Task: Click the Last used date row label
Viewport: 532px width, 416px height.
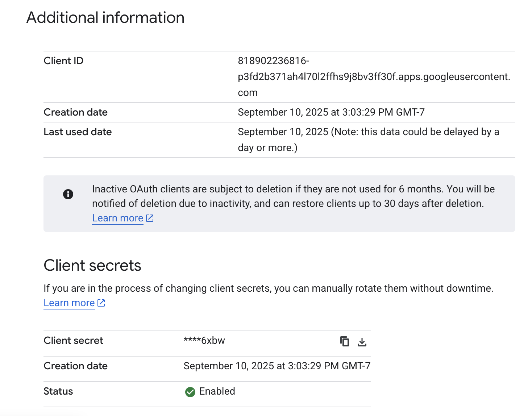Action: [x=78, y=132]
